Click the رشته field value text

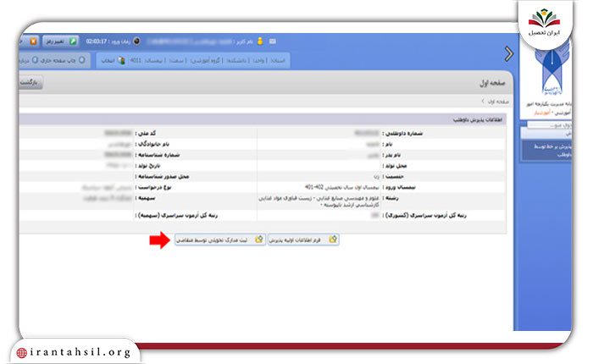click(x=319, y=201)
